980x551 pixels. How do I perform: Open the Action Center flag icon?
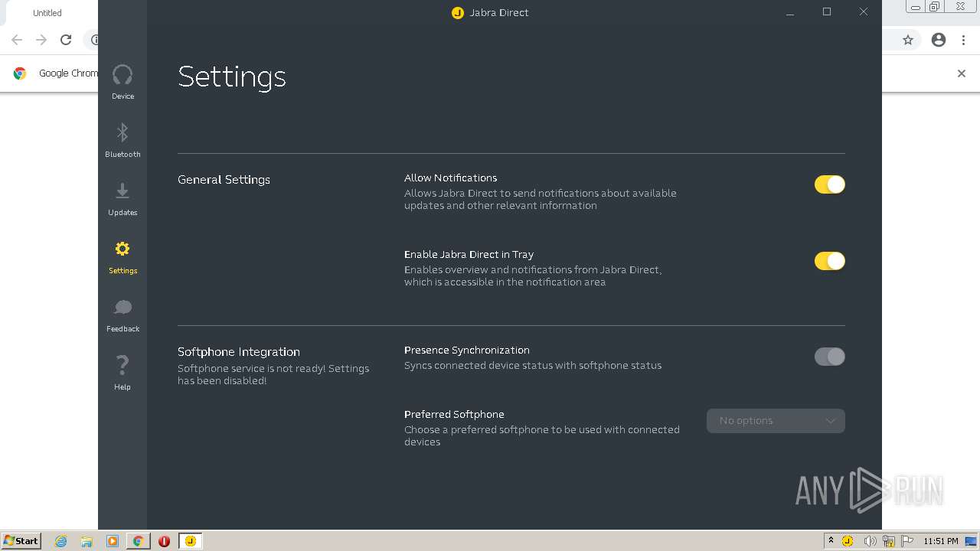907,541
